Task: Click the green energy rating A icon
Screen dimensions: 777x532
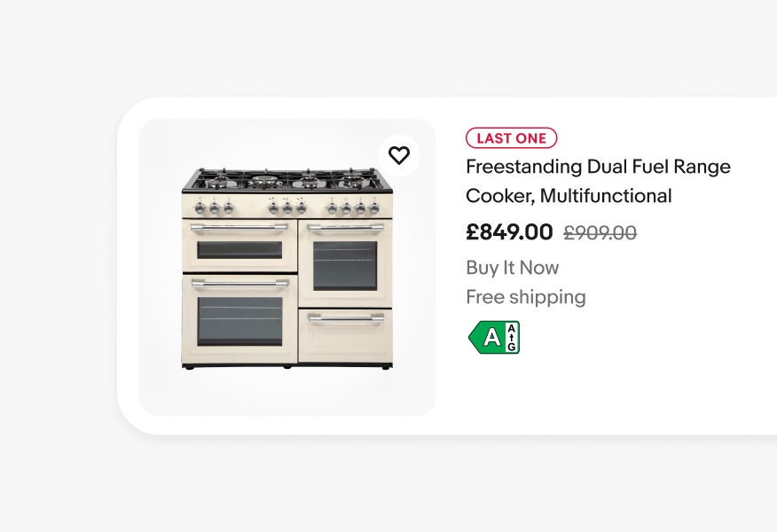Action: pos(490,337)
